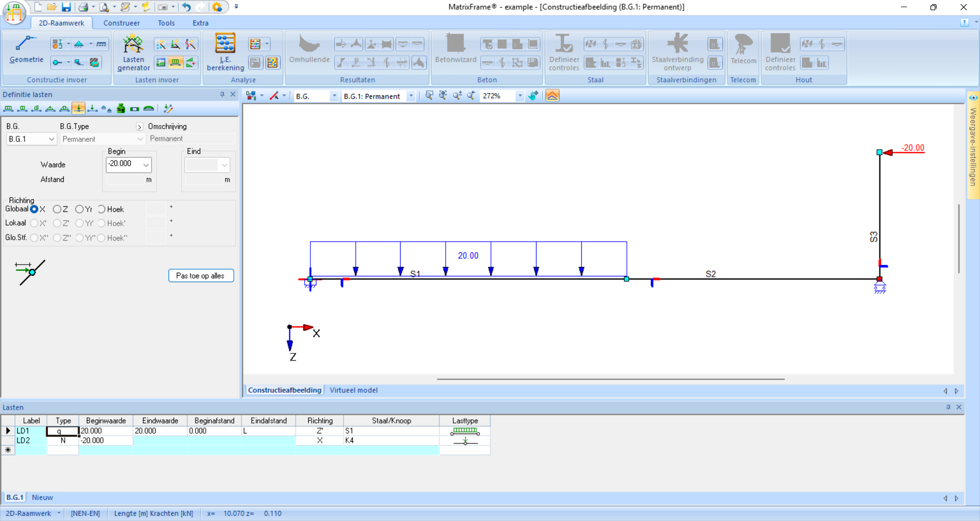Image resolution: width=980 pixels, height=521 pixels.
Task: Select Globaal Z direction radio button
Action: [x=57, y=209]
